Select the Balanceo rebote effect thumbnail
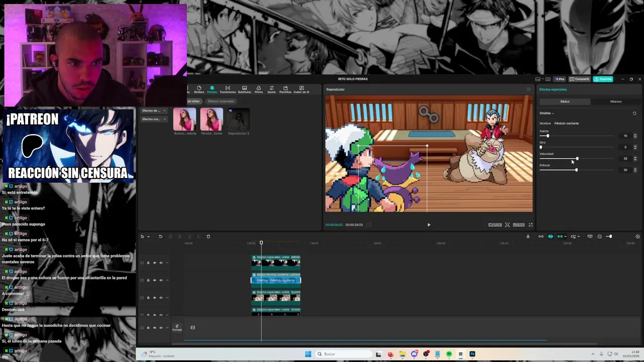The height and width of the screenshot is (362, 644). [185, 120]
